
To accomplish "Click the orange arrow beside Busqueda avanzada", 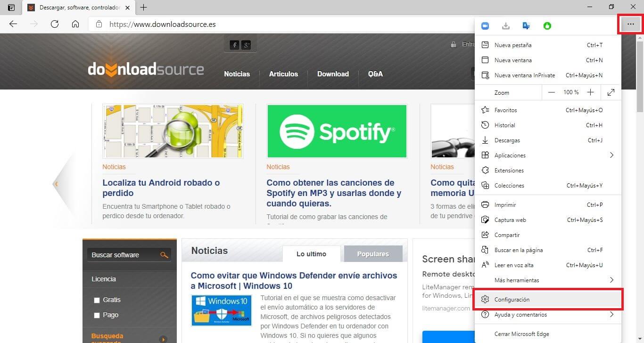I will (x=163, y=339).
